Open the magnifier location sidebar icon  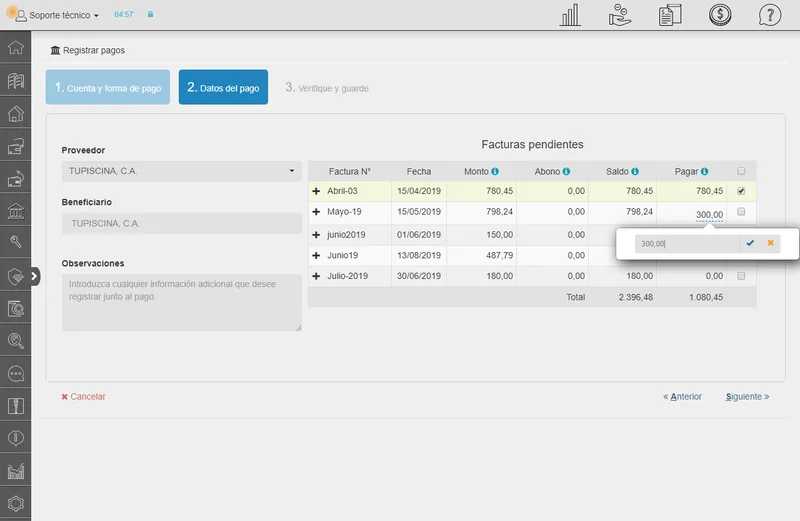15,340
